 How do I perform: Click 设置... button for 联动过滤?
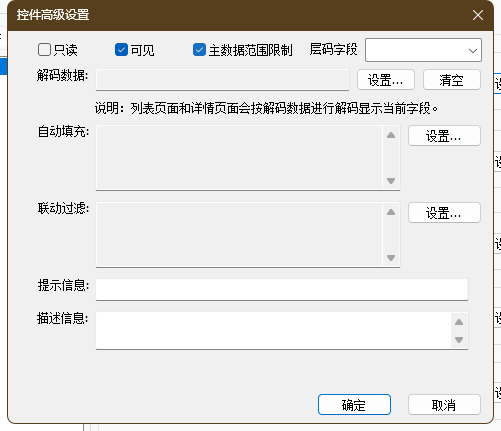click(x=444, y=213)
